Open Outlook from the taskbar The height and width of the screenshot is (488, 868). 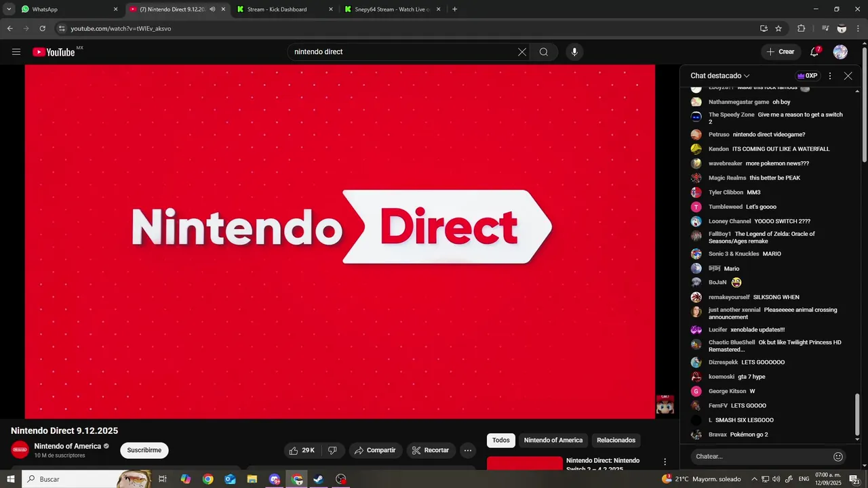pos(230,479)
